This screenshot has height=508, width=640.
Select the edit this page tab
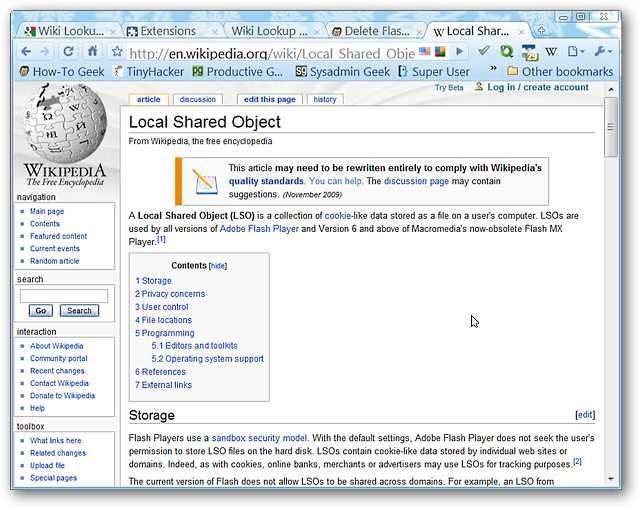[x=269, y=99]
